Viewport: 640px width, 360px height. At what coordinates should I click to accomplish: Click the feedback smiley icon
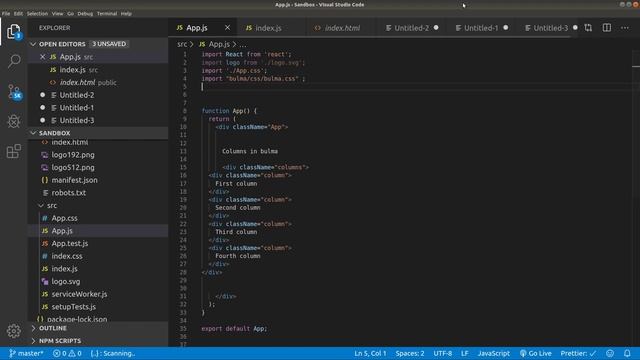click(x=610, y=353)
